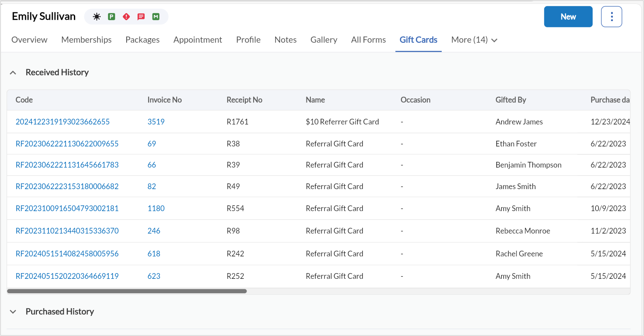This screenshot has width=644, height=336.
Task: Click receipt number R252
Action: [x=235, y=276]
